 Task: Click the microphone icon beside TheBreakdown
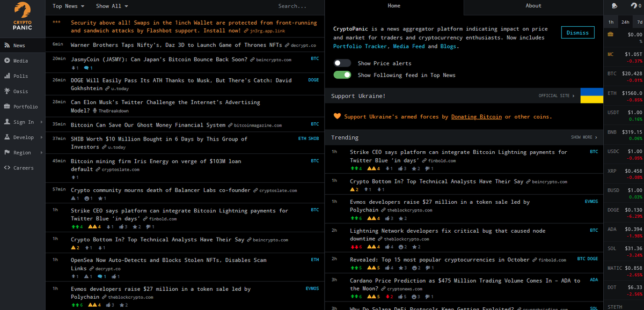coord(95,110)
